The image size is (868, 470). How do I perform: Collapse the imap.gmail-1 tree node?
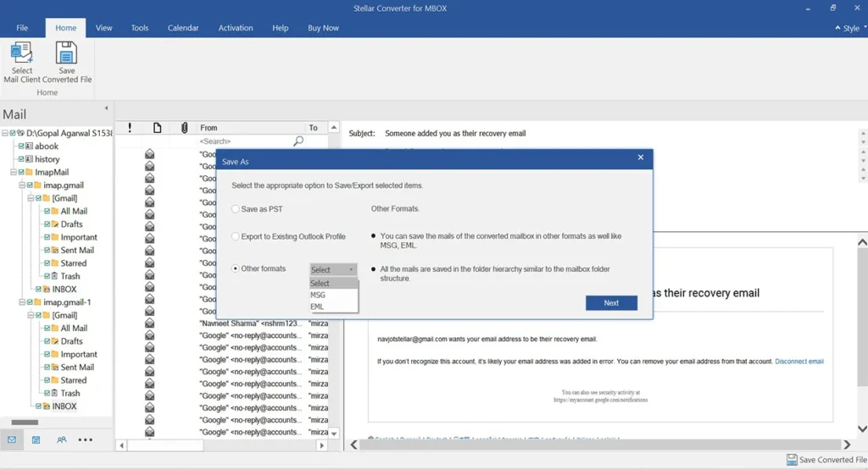click(22, 302)
